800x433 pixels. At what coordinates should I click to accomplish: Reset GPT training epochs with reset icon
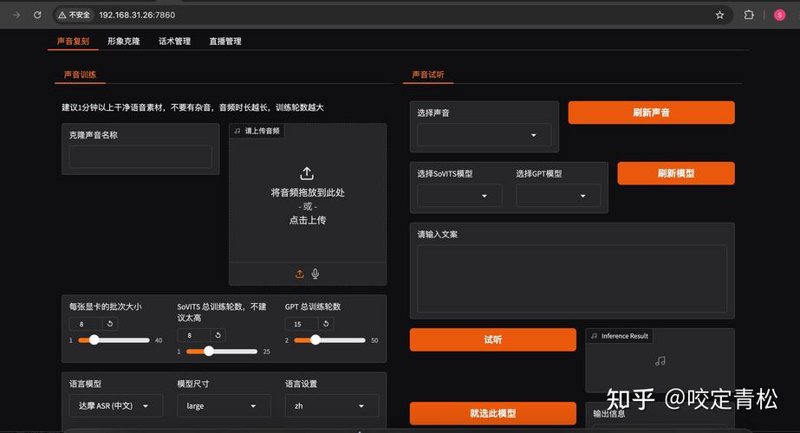(x=326, y=324)
